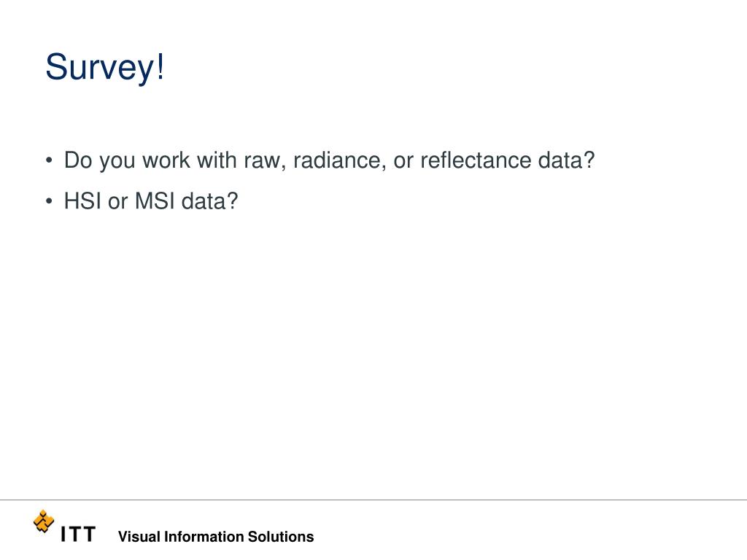
Task: Select the Survey! slide title
Action: 105,68
